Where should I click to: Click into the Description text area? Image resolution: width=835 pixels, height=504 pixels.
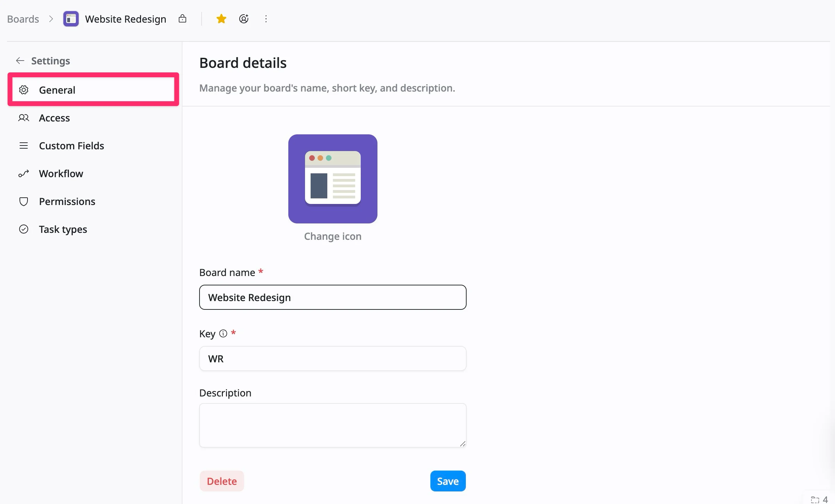[x=333, y=425]
